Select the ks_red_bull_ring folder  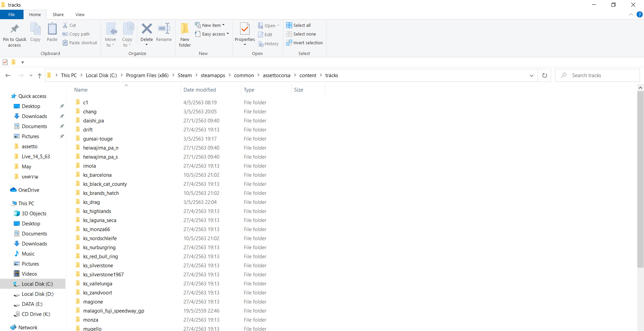[101, 256]
